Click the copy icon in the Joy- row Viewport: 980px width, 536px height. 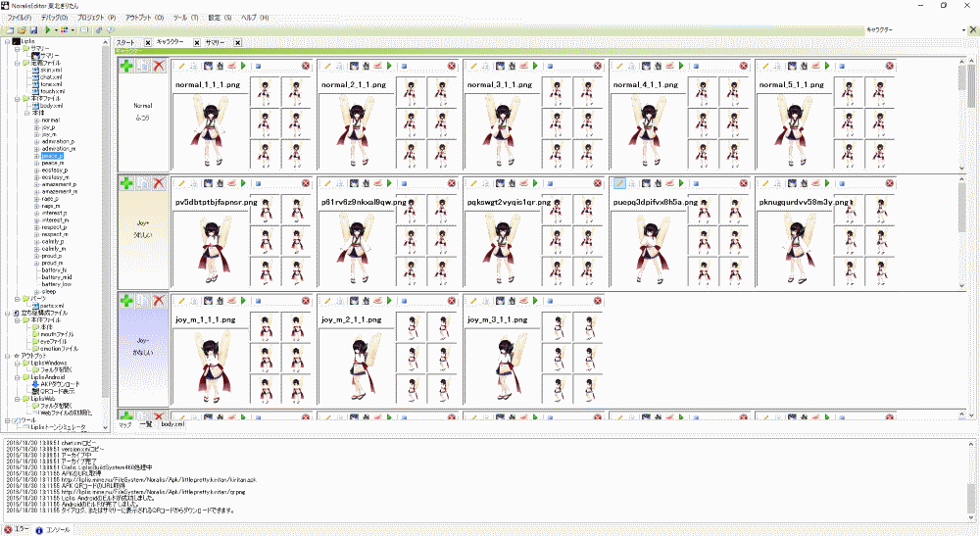pos(143,301)
